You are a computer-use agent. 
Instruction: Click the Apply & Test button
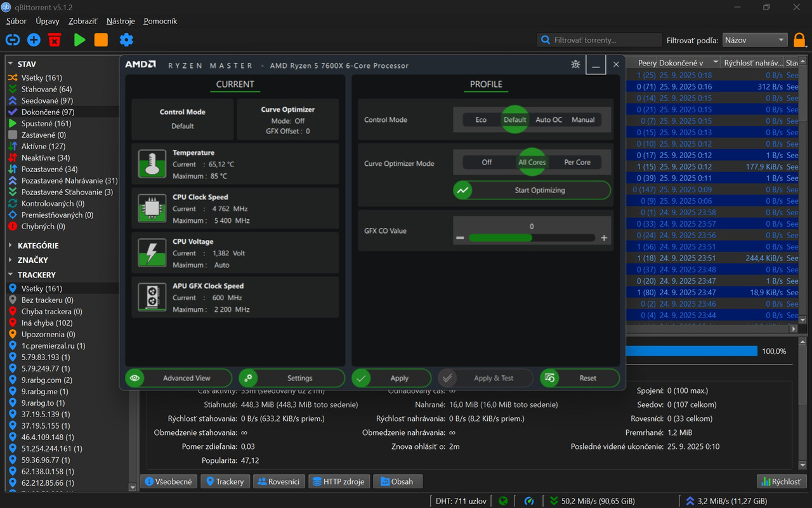[486, 378]
